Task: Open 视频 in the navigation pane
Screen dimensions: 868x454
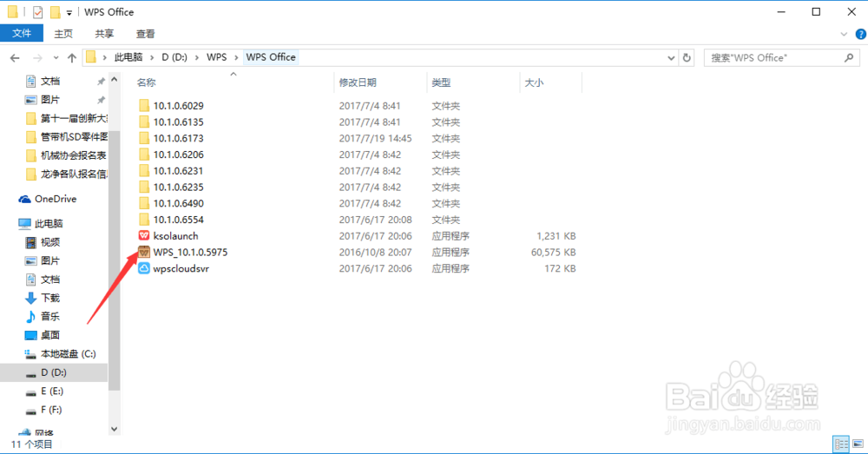Action: [43, 242]
